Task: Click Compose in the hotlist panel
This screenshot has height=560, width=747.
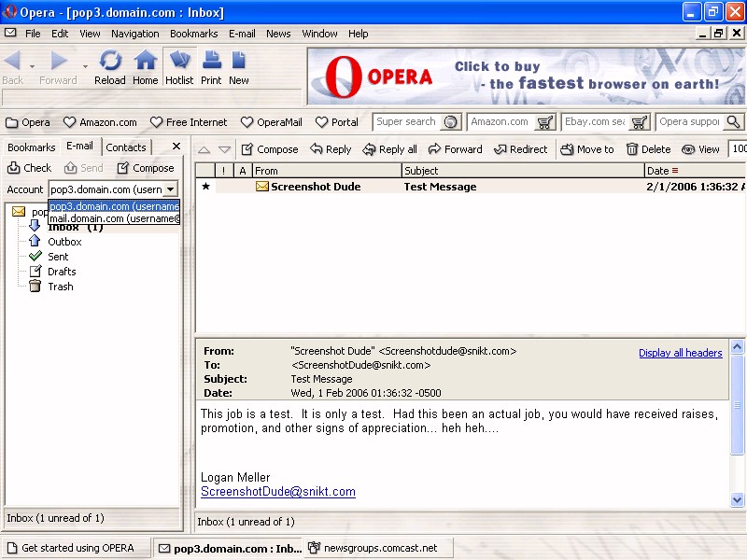Action: 146,168
